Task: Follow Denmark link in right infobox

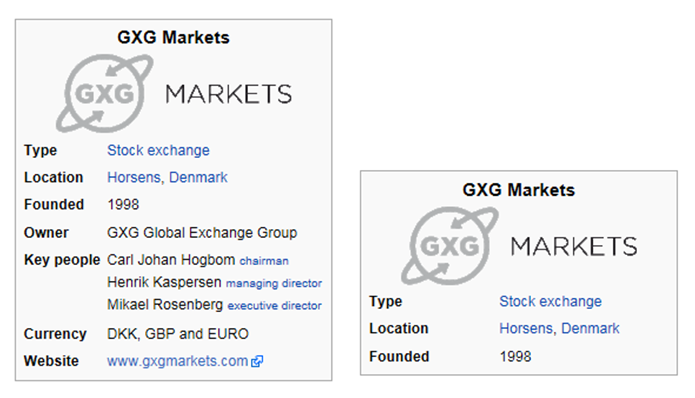Action: click(x=590, y=328)
